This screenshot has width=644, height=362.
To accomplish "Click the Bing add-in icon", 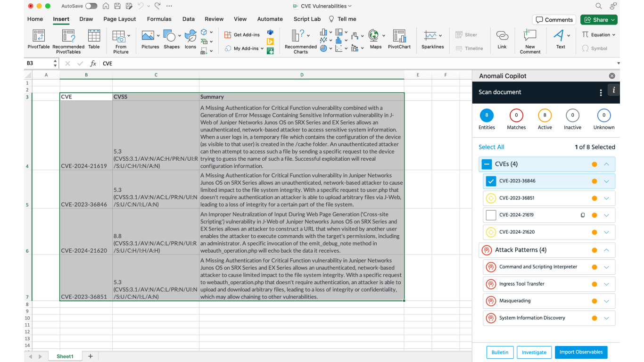I will click(270, 41).
